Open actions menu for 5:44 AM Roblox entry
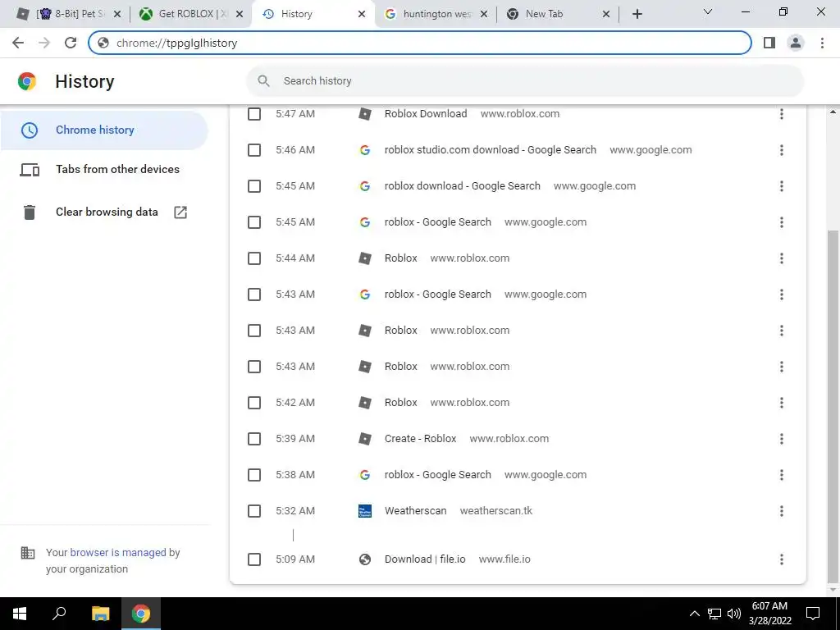 point(782,258)
